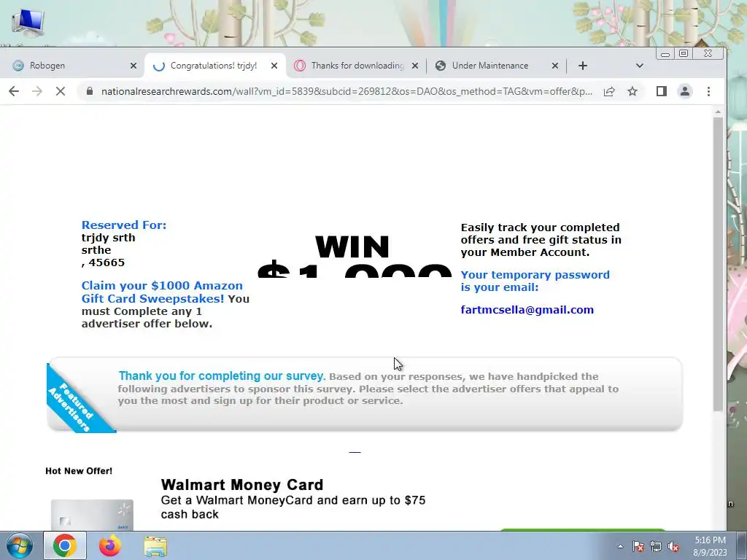The height and width of the screenshot is (560, 747).
Task: Restore down the Chrome window
Action: tap(683, 53)
